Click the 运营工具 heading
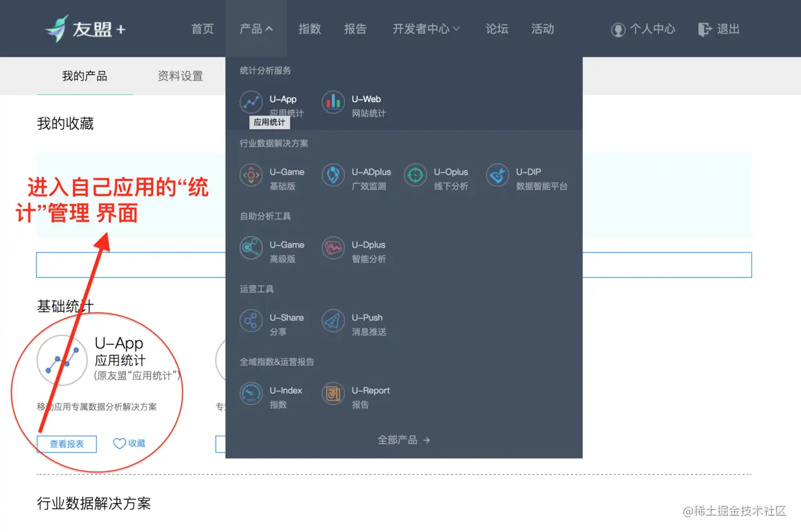The width and height of the screenshot is (801, 532). [256, 289]
